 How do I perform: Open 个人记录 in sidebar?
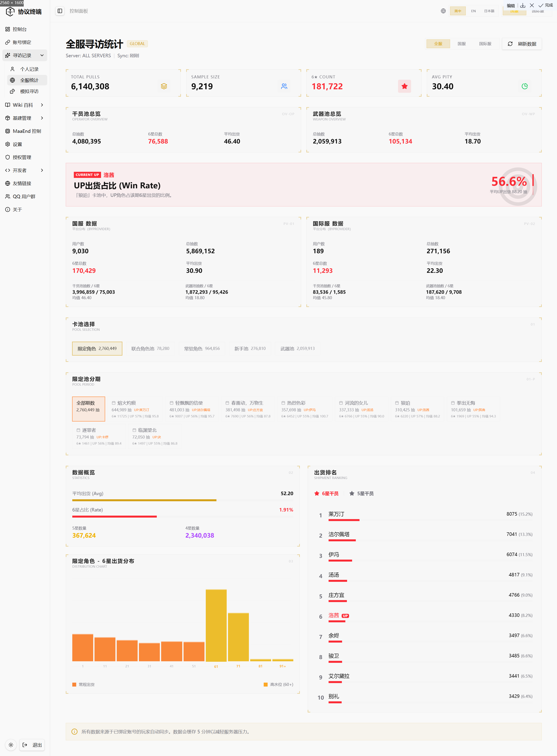[27, 69]
